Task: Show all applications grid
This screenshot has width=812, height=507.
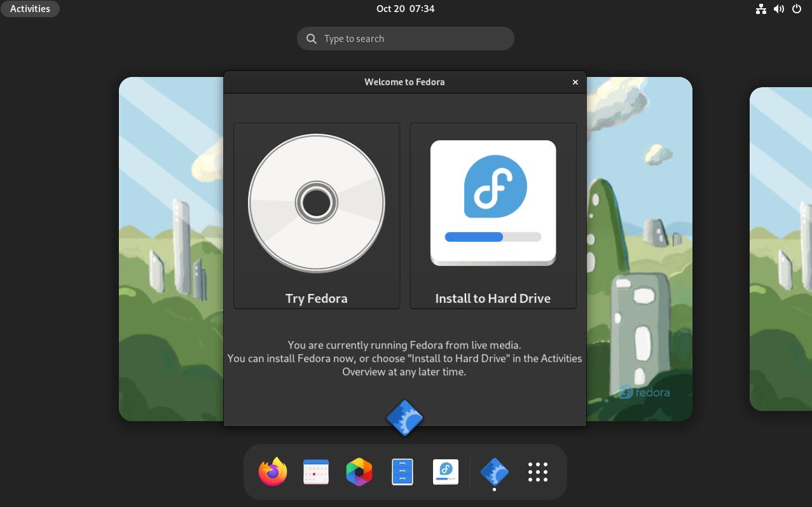Action: pos(538,472)
